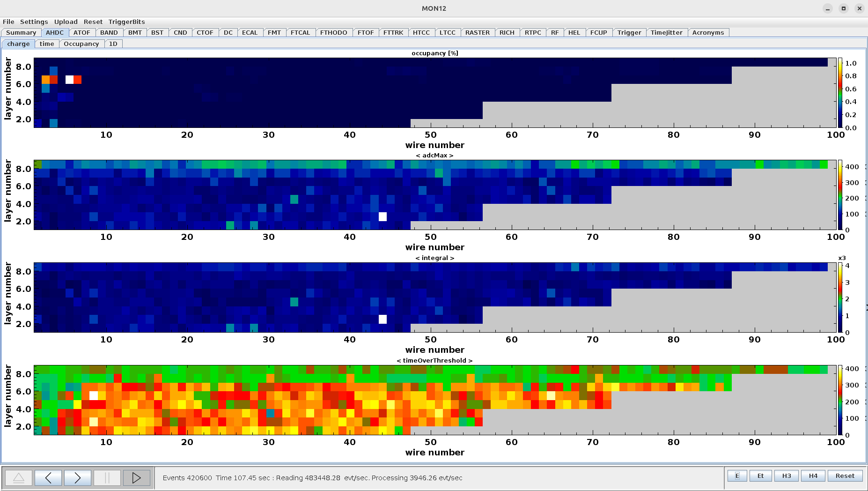Open the FCUP tab
Image resolution: width=868 pixels, height=491 pixels.
(599, 32)
